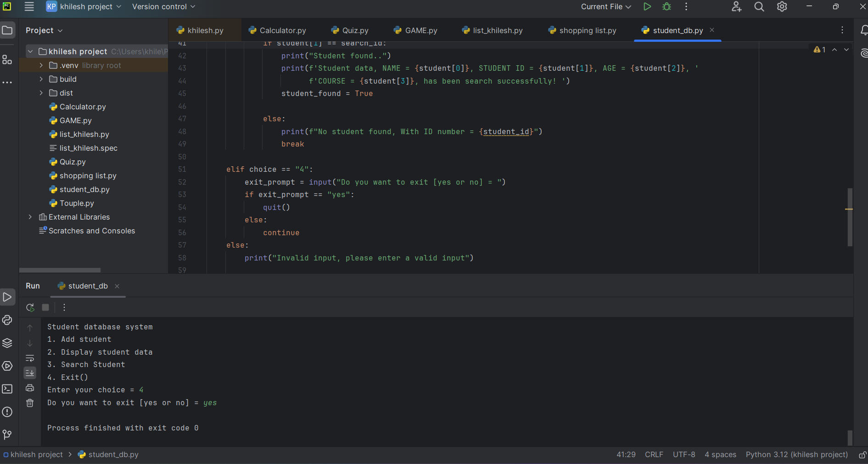Open Python Packages layers icon
This screenshot has width=868, height=464.
click(x=7, y=343)
